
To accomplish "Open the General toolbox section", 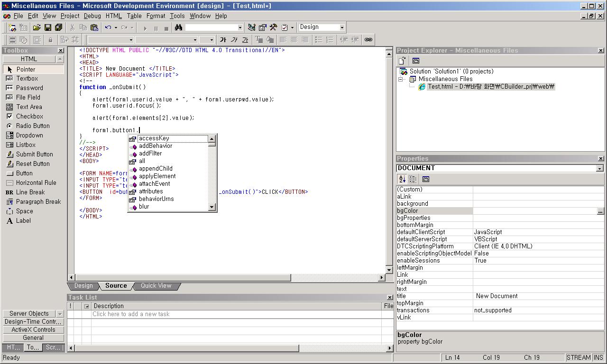I will click(x=33, y=338).
